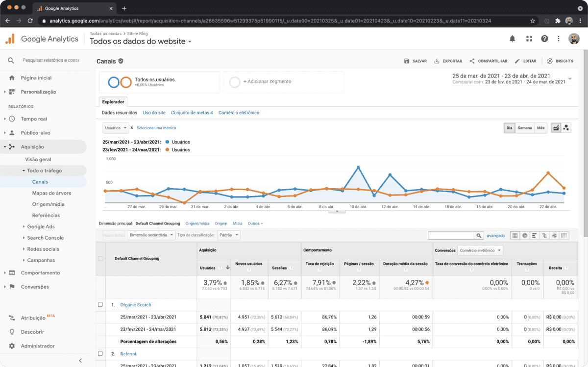588x367 pixels.
Task: Open the Usuários metric dropdown
Action: coord(115,128)
